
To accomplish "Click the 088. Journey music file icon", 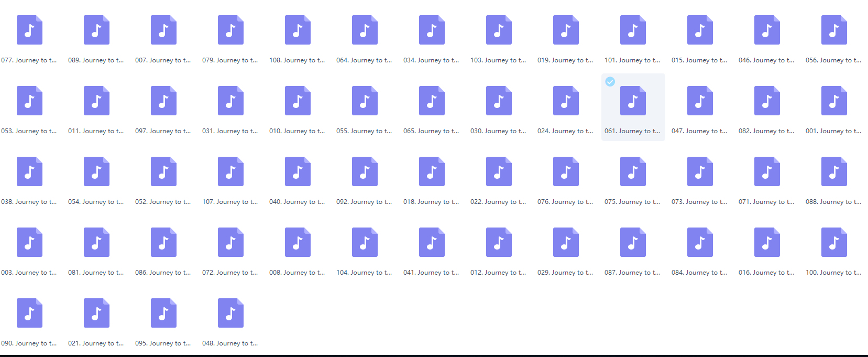I will tap(834, 171).
